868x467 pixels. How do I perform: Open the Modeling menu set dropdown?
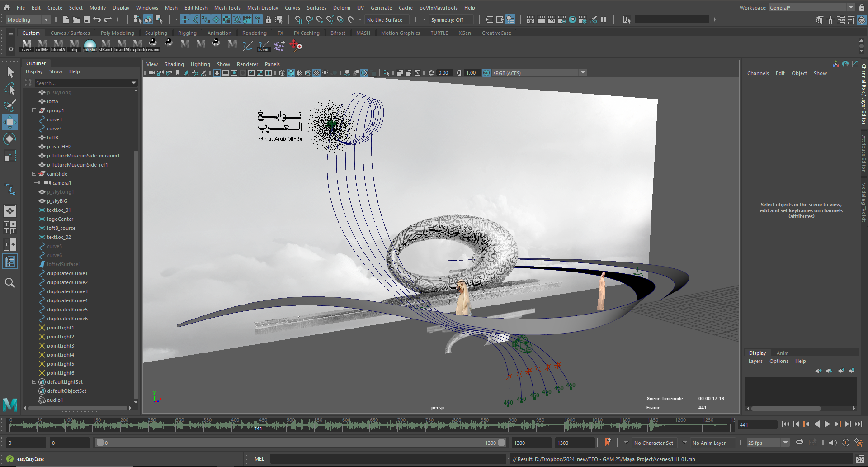coord(28,19)
